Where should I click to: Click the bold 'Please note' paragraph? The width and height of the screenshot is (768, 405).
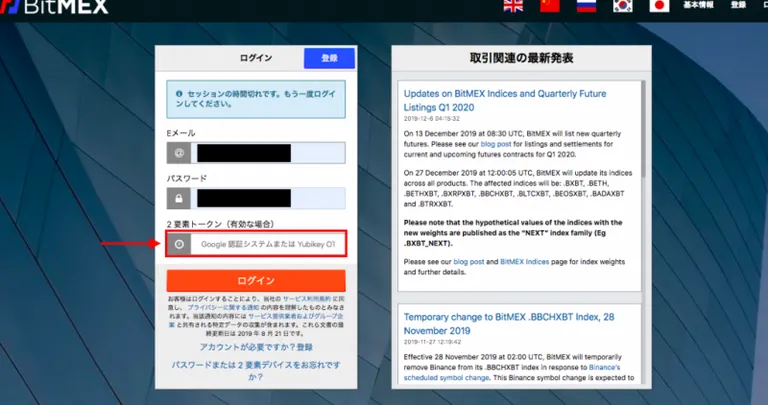tap(513, 233)
